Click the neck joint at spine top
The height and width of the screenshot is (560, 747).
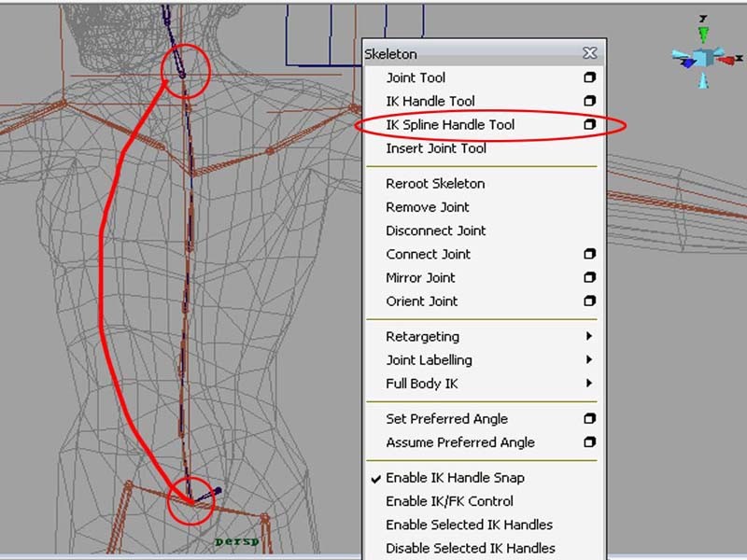click(182, 75)
